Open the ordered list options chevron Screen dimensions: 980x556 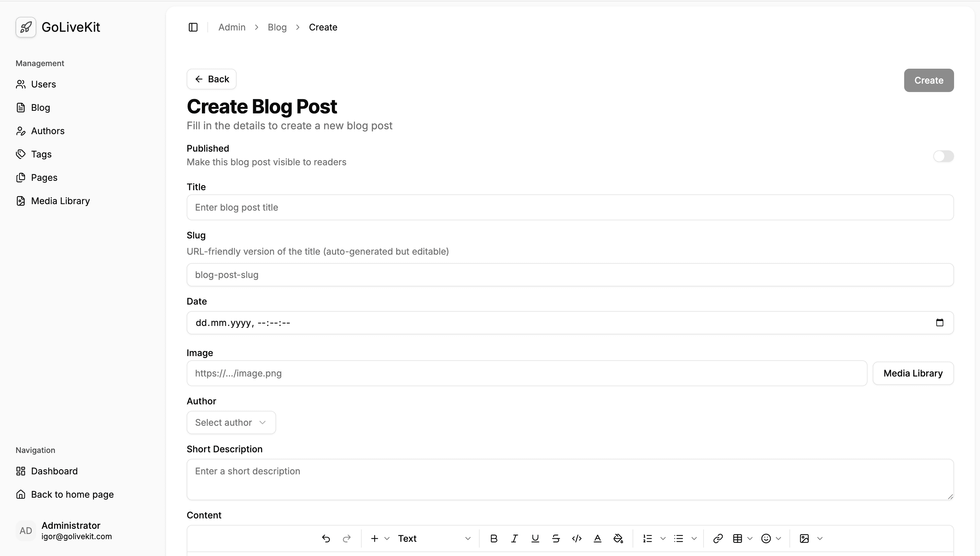coord(663,538)
